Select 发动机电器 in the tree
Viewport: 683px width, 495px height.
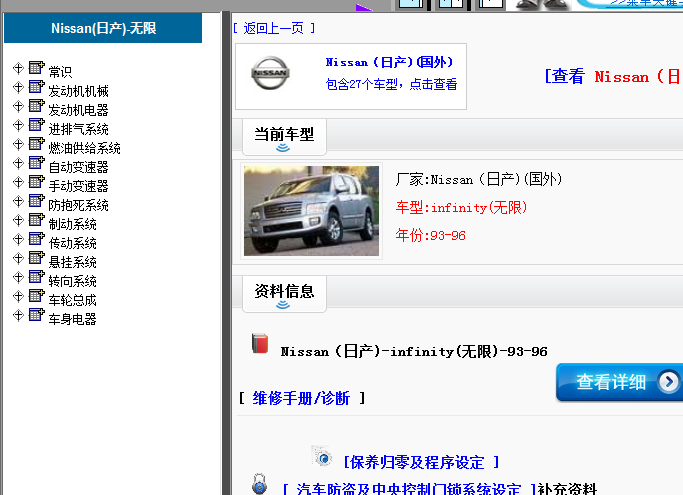tap(78, 110)
